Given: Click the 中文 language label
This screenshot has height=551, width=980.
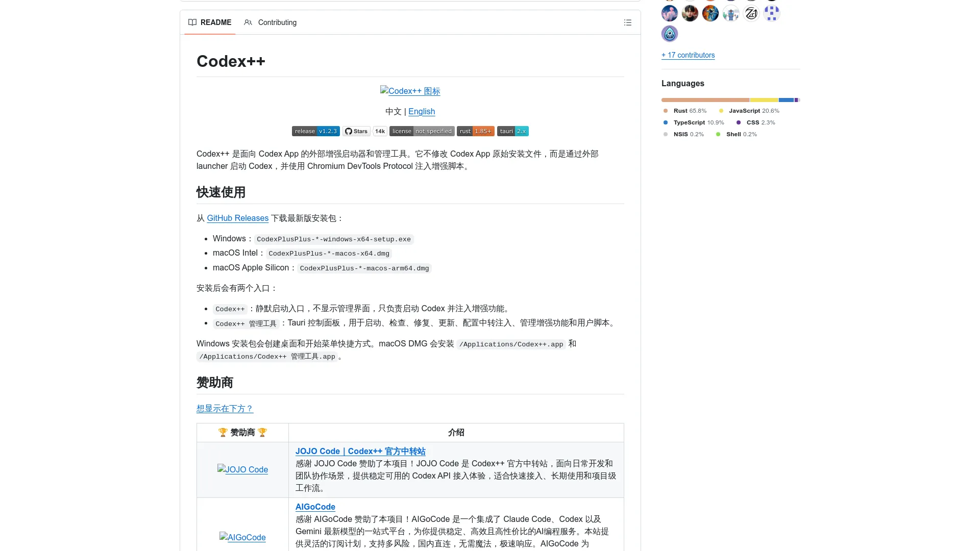Looking at the screenshot, I should point(394,111).
